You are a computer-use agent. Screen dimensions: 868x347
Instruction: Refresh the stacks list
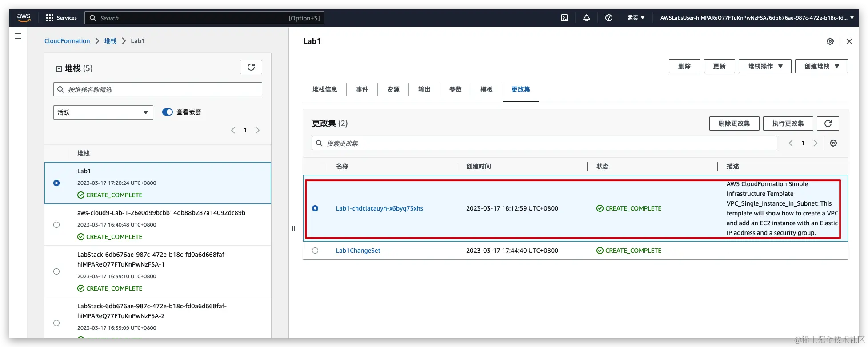(x=251, y=67)
